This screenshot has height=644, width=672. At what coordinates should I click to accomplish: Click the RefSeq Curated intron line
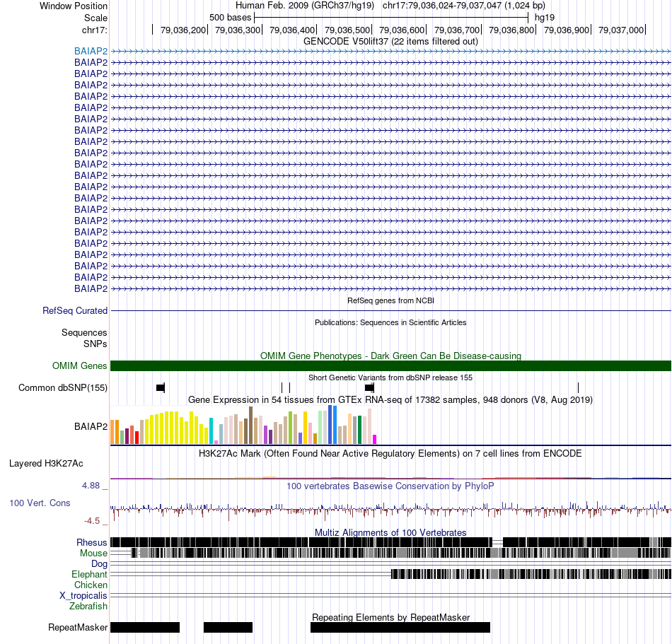click(390, 310)
